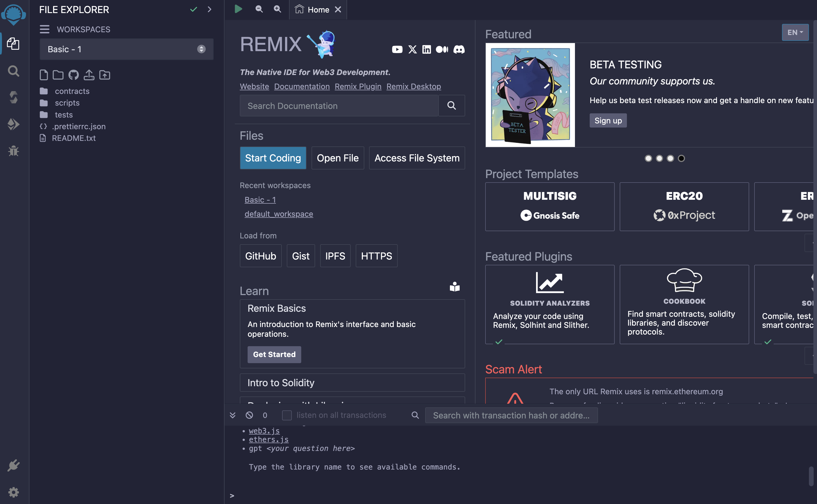This screenshot has height=504, width=817.
Task: Open the EN language dropdown
Action: click(795, 32)
